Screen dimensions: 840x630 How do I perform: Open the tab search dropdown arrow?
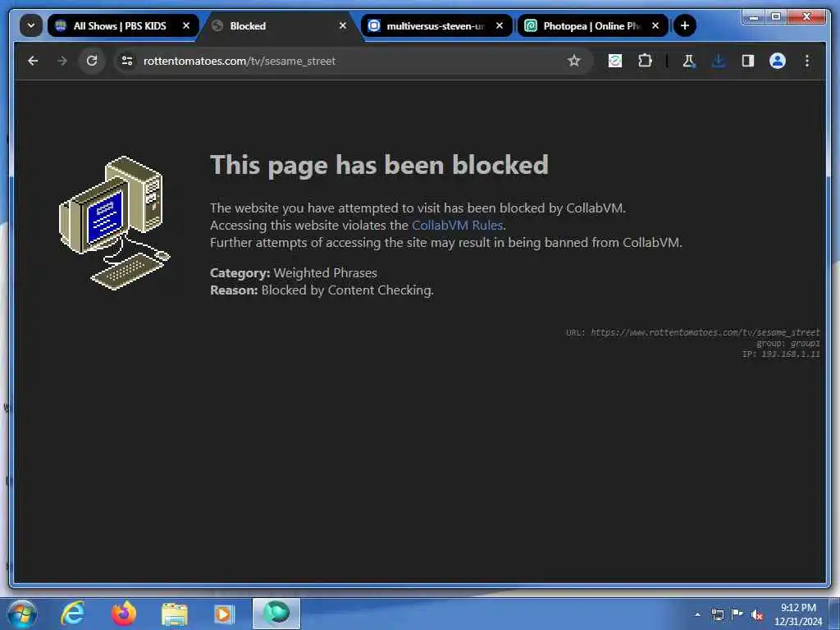[31, 25]
